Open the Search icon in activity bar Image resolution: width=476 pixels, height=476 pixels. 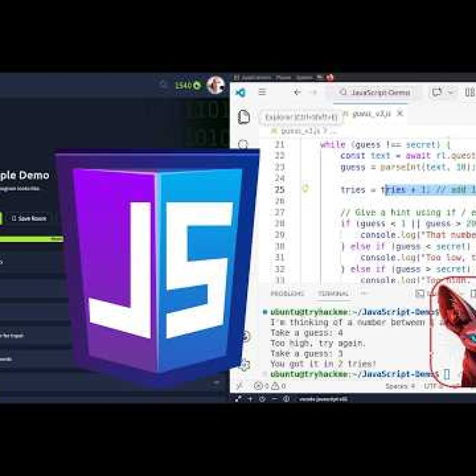point(243,144)
